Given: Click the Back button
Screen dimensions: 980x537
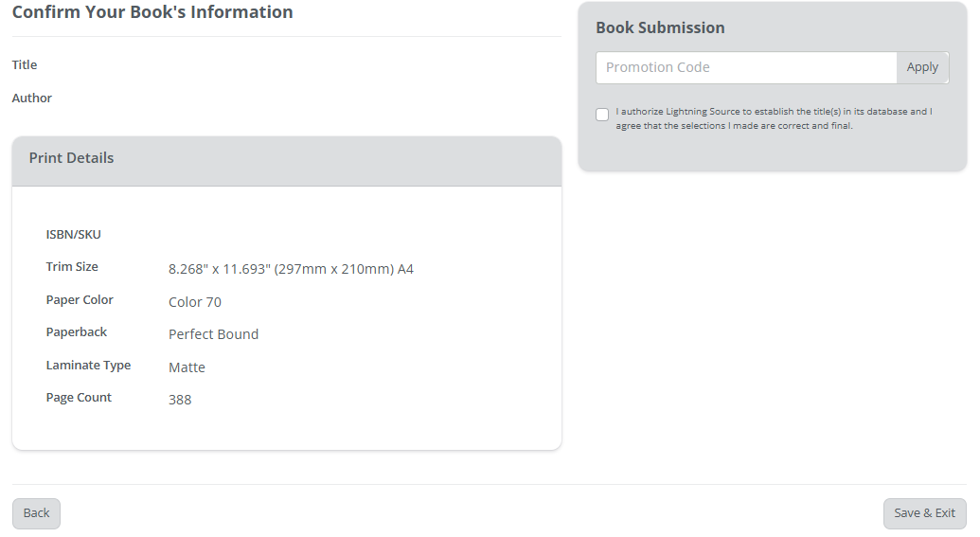Looking at the screenshot, I should click(x=36, y=513).
